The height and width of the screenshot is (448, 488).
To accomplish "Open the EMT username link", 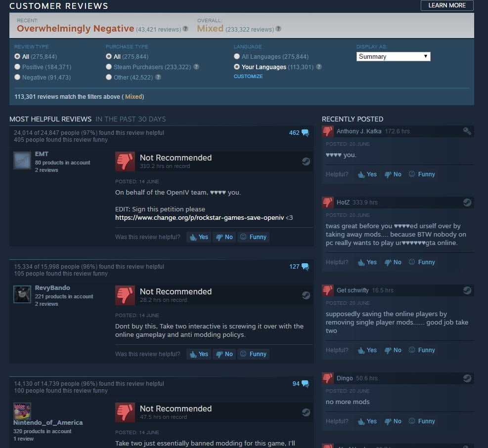I will coord(42,154).
